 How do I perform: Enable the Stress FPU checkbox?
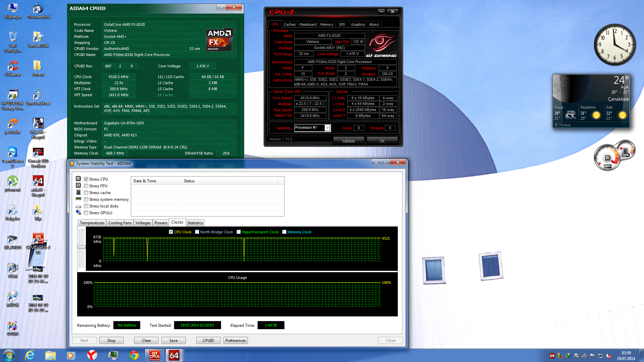[86, 186]
